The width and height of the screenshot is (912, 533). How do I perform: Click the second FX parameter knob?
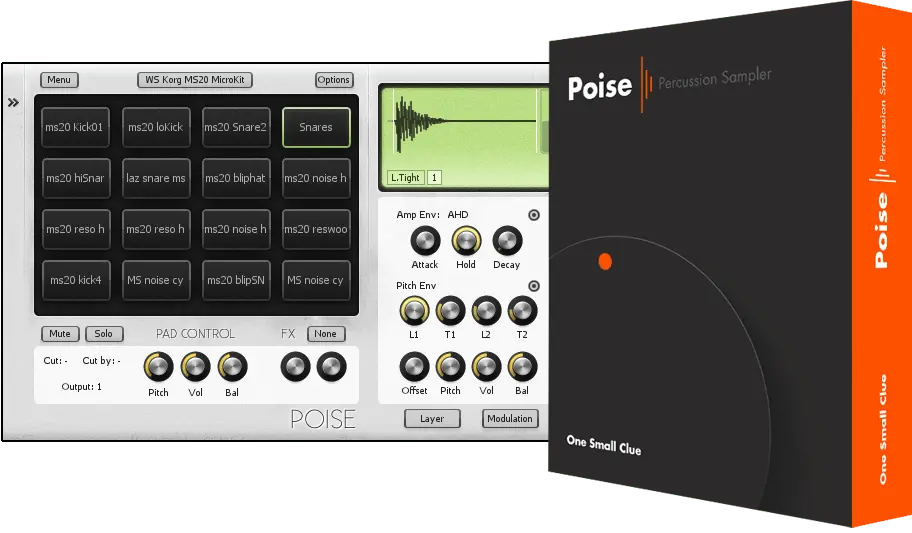point(332,367)
